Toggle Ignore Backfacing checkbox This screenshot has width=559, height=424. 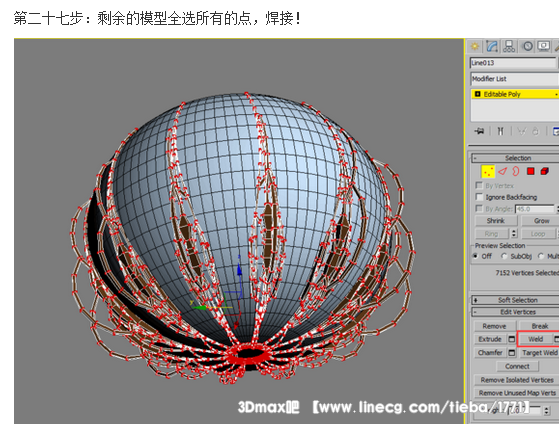[x=479, y=197]
